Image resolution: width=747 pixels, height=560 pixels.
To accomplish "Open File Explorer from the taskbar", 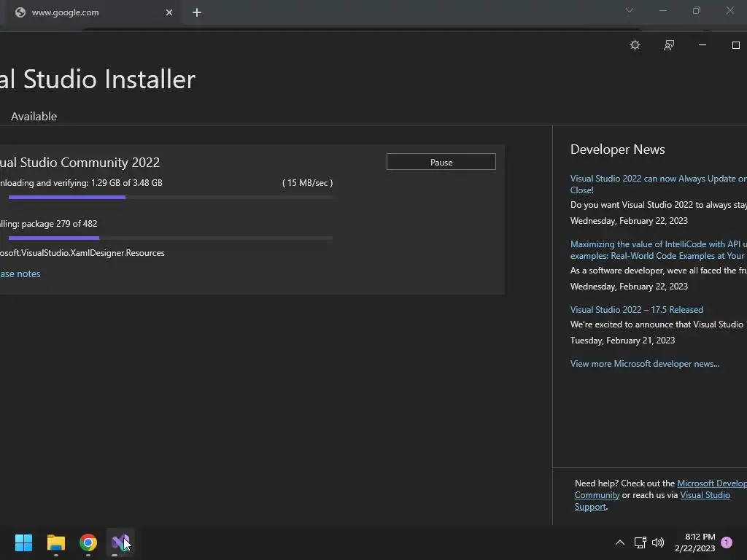I will [x=55, y=542].
